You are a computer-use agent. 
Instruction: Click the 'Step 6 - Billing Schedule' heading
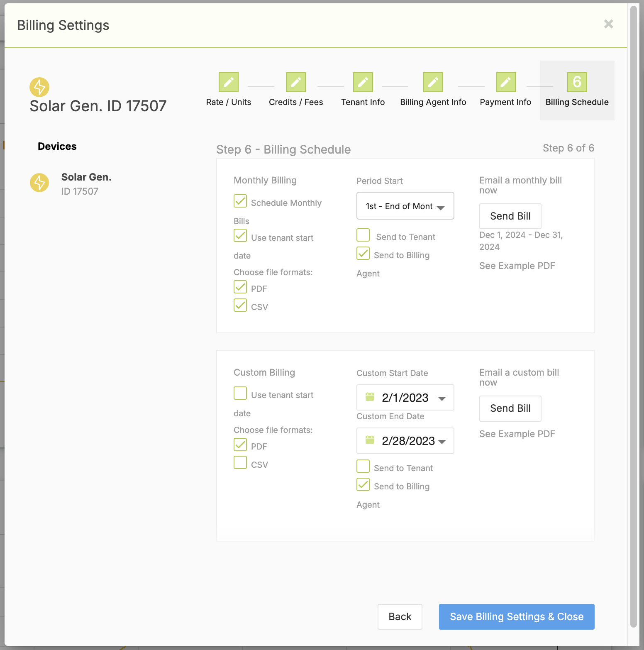(x=283, y=149)
